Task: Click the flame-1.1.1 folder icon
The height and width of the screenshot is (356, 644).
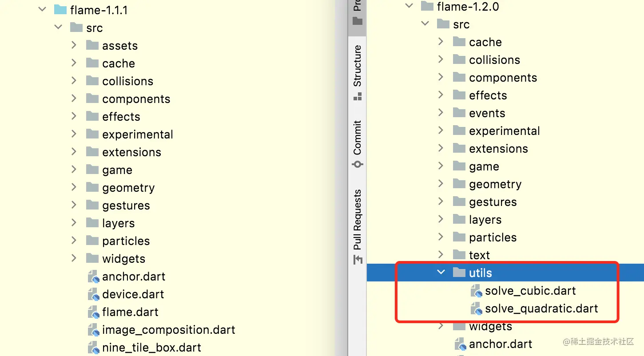Action: (x=60, y=9)
